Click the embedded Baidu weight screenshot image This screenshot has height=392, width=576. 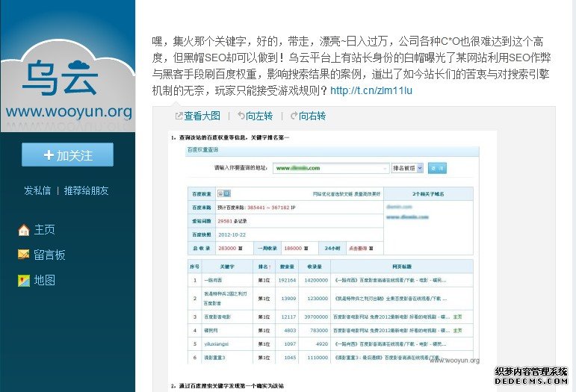pos(332,261)
